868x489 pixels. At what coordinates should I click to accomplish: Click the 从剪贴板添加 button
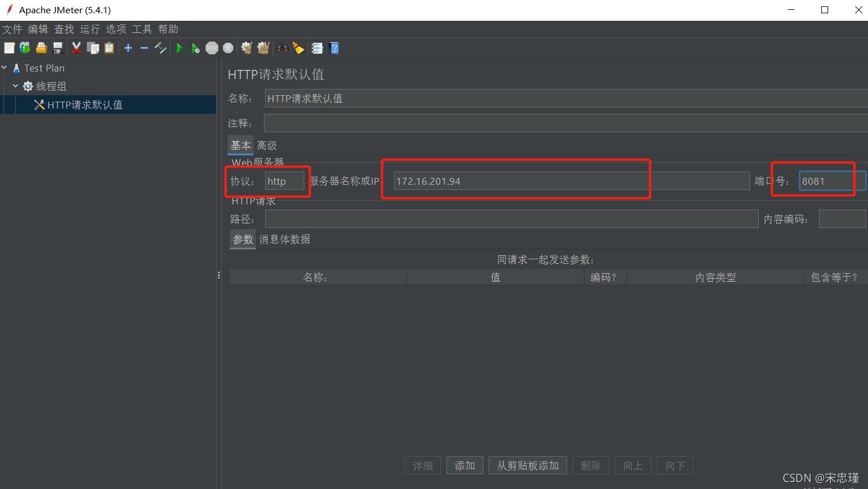(x=528, y=465)
